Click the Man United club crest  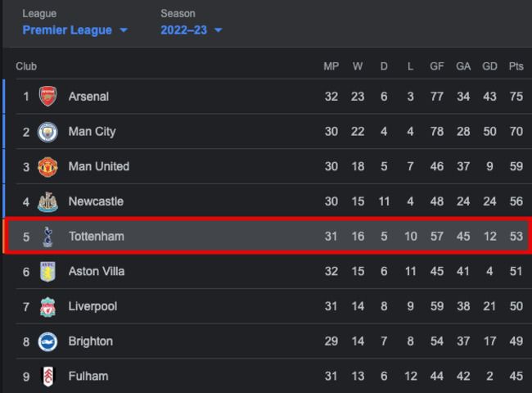tap(47, 167)
